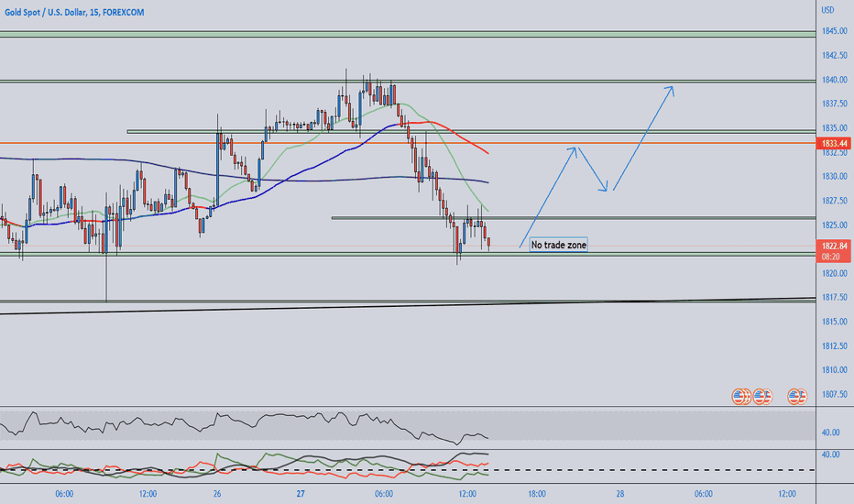Click the 08:20 bar countdown label

point(830,256)
